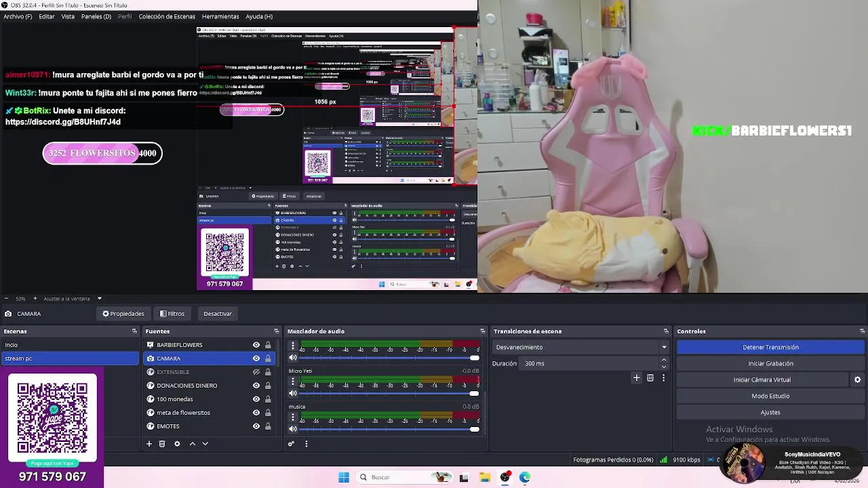Unlock the BARBIEFLOWERS source lock
The height and width of the screenshot is (488, 868).
(x=268, y=345)
